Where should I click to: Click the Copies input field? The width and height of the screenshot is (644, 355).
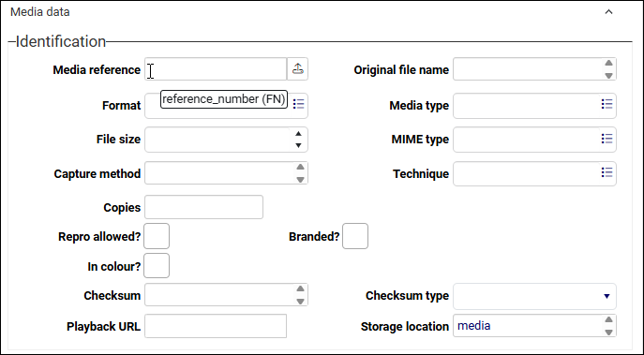click(203, 207)
